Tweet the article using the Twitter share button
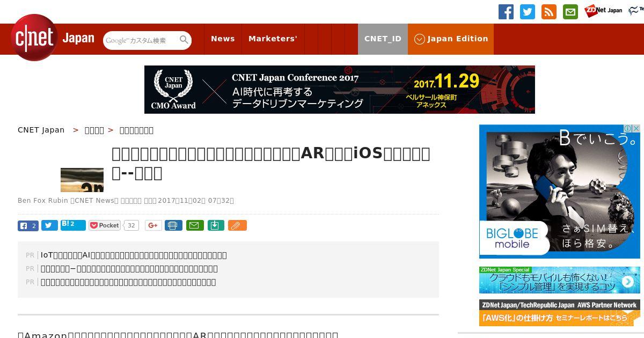644x338 pixels. point(49,225)
